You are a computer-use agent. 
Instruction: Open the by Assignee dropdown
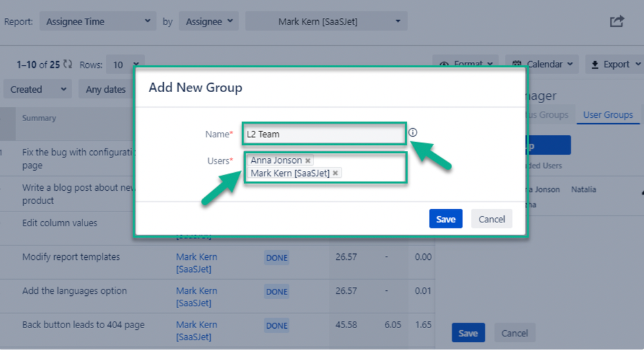coord(209,21)
